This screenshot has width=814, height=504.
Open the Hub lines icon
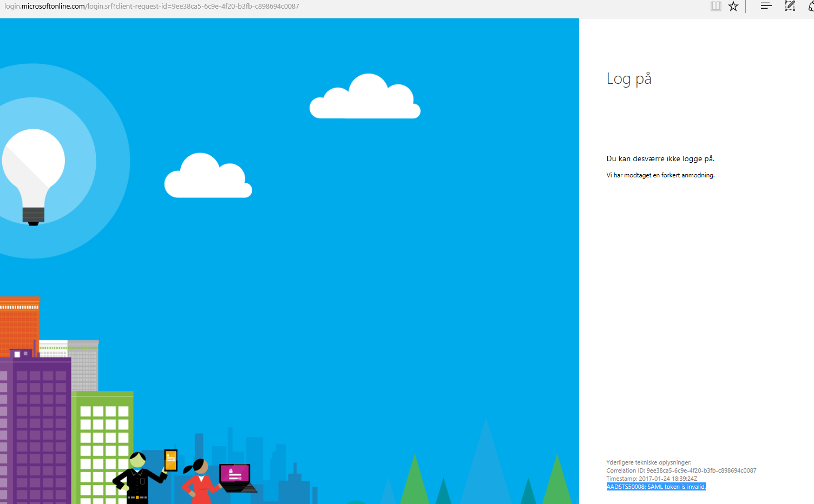[766, 6]
